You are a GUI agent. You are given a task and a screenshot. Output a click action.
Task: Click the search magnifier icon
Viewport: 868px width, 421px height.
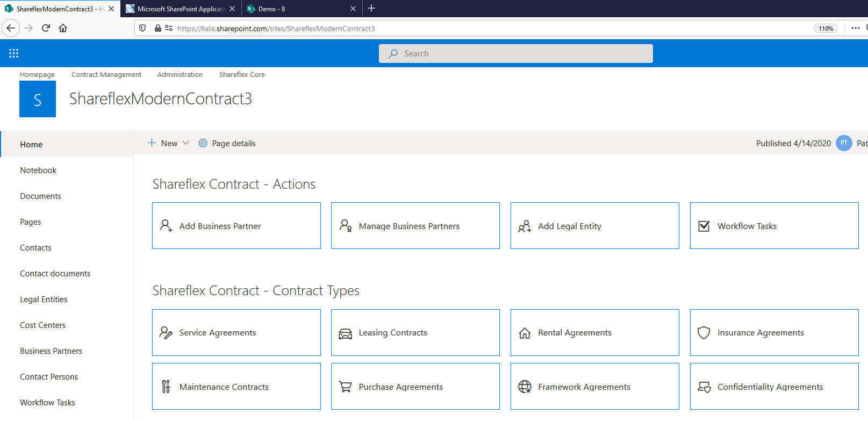click(393, 54)
